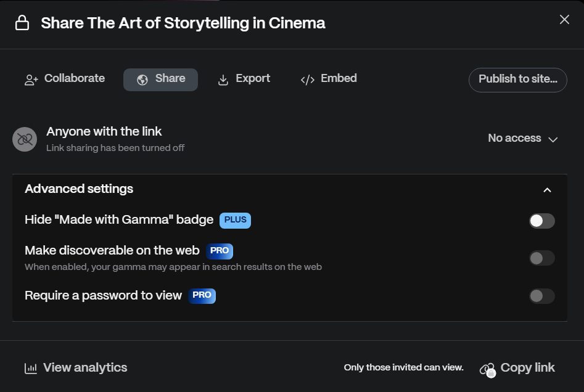Click the PLUS badge beside Made with Gamma

click(x=235, y=220)
